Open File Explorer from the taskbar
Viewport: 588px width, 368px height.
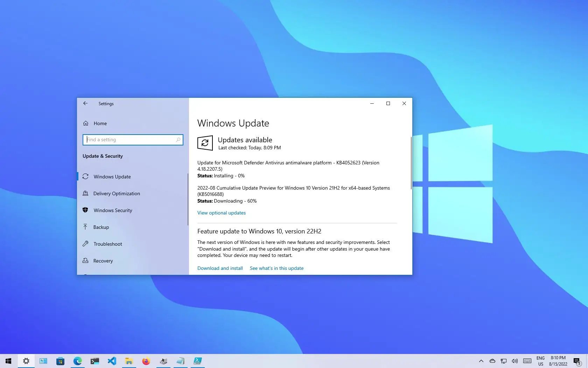[x=129, y=361]
